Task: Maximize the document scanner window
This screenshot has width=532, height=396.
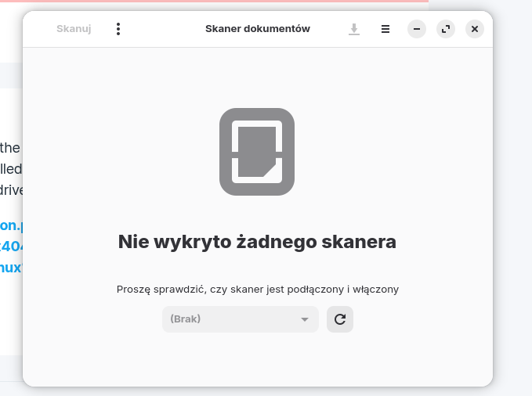Action: (446, 29)
